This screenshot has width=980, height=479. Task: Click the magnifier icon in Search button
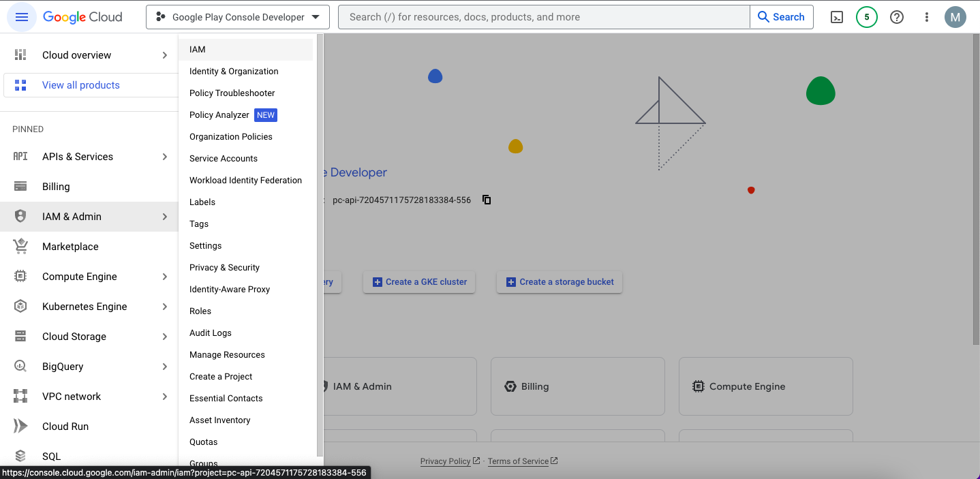[763, 17]
